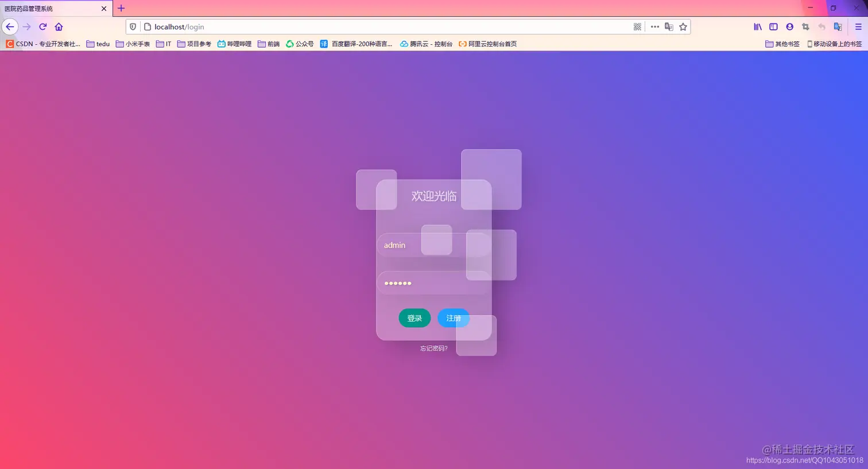The image size is (868, 469).
Task: Open the Firefox hamburger menu
Action: click(858, 27)
